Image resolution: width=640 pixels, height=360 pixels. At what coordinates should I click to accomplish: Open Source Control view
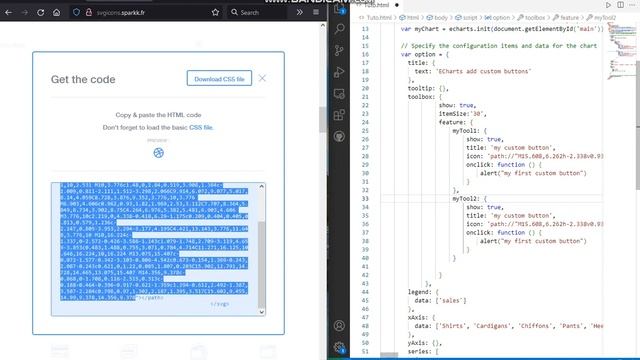tap(339, 50)
